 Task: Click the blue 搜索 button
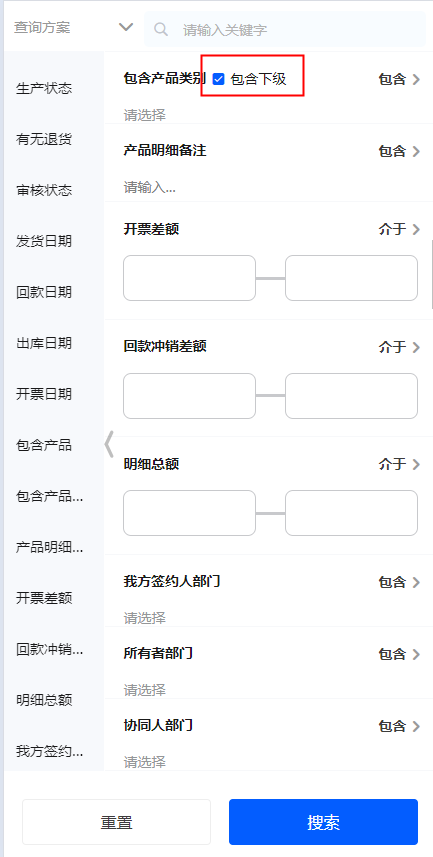[323, 822]
